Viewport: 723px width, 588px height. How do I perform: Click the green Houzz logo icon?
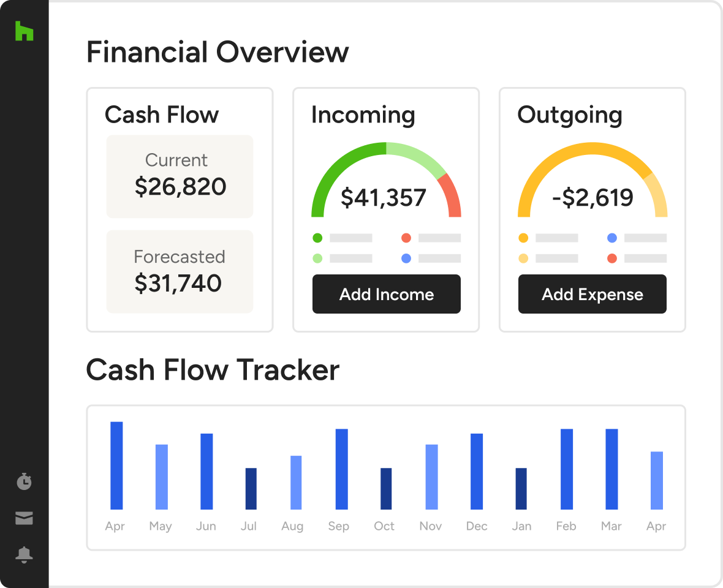[x=25, y=31]
